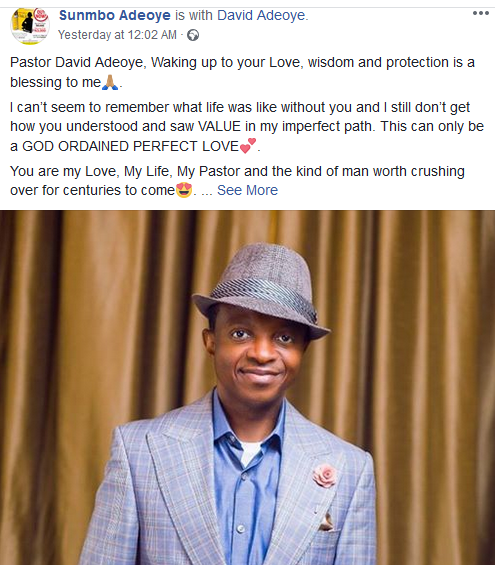This screenshot has width=495, height=565.
Task: Expand the post with See More
Action: [248, 190]
